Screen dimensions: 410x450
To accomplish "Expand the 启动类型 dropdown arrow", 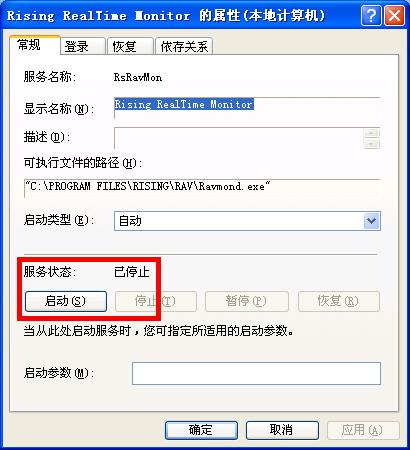I will point(372,221).
